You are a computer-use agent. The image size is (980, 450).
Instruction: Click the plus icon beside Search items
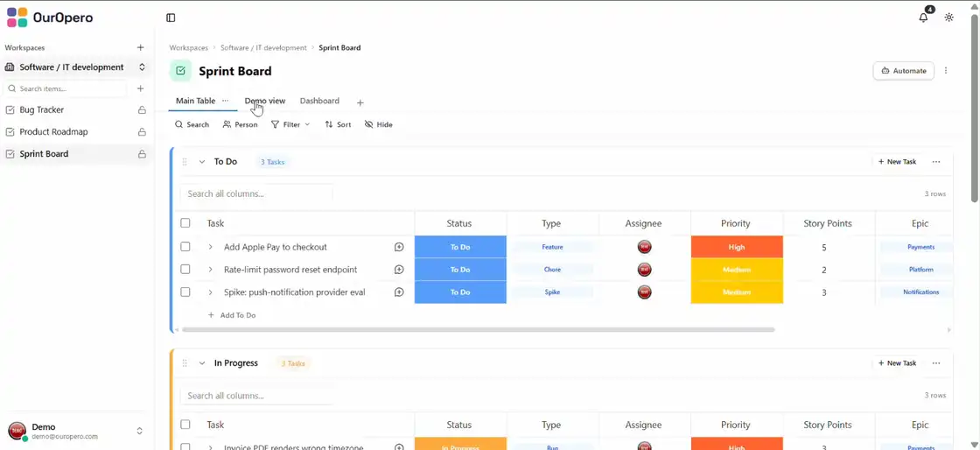[x=141, y=88]
